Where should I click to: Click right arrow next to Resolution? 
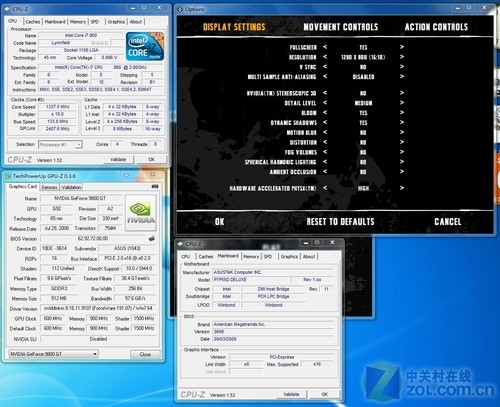click(x=402, y=57)
